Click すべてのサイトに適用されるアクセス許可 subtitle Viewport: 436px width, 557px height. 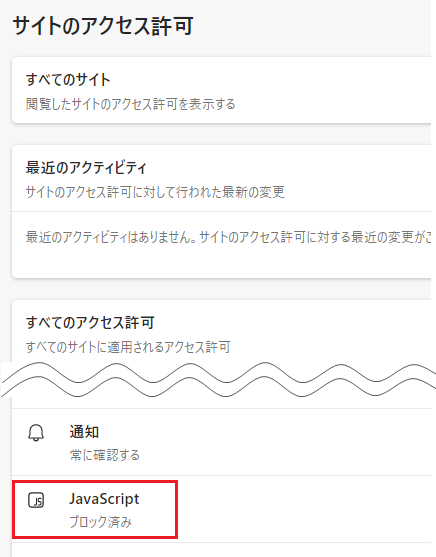(x=128, y=347)
